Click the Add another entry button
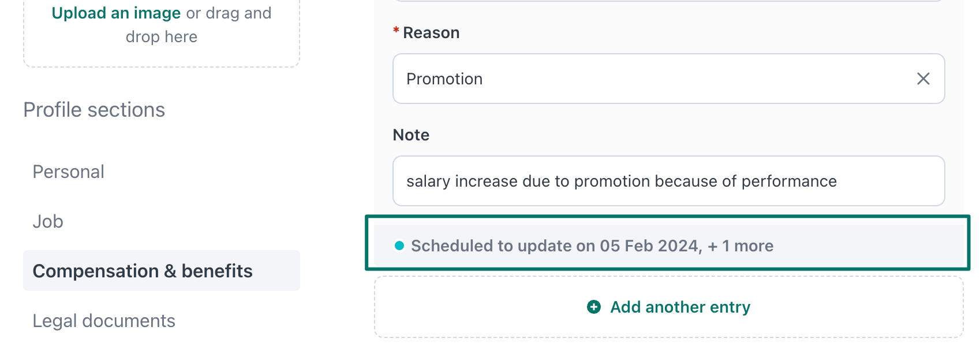The width and height of the screenshot is (980, 349). 668,307
